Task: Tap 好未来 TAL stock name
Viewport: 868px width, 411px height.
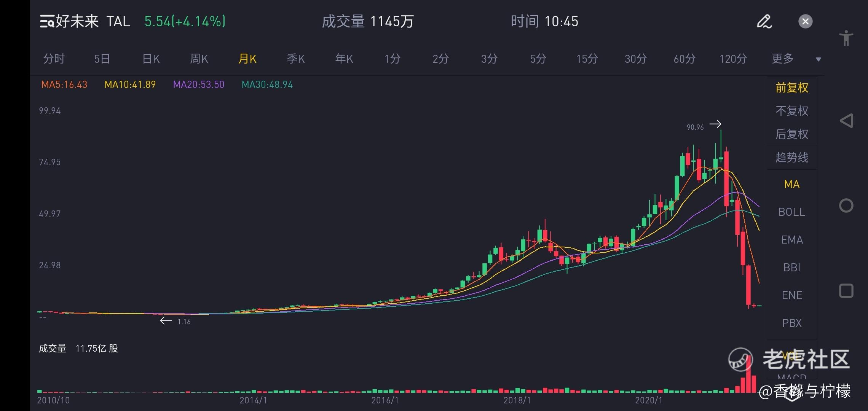Action: (x=93, y=21)
